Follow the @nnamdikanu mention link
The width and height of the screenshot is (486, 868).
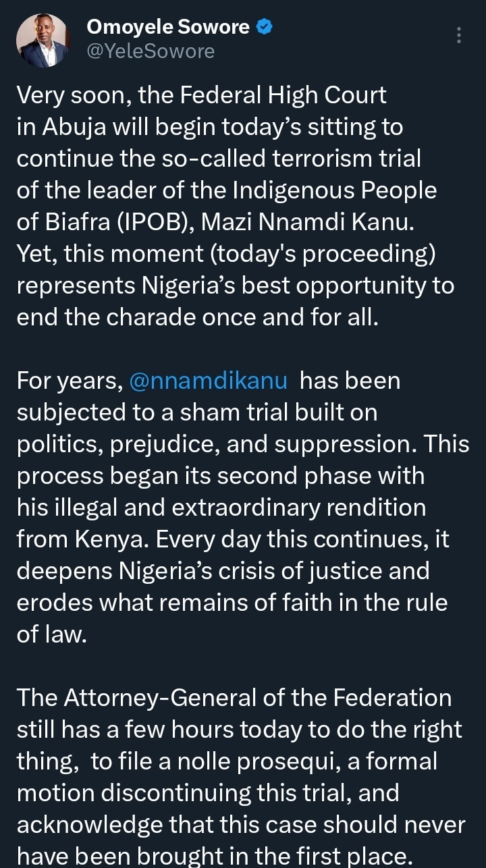(x=207, y=381)
